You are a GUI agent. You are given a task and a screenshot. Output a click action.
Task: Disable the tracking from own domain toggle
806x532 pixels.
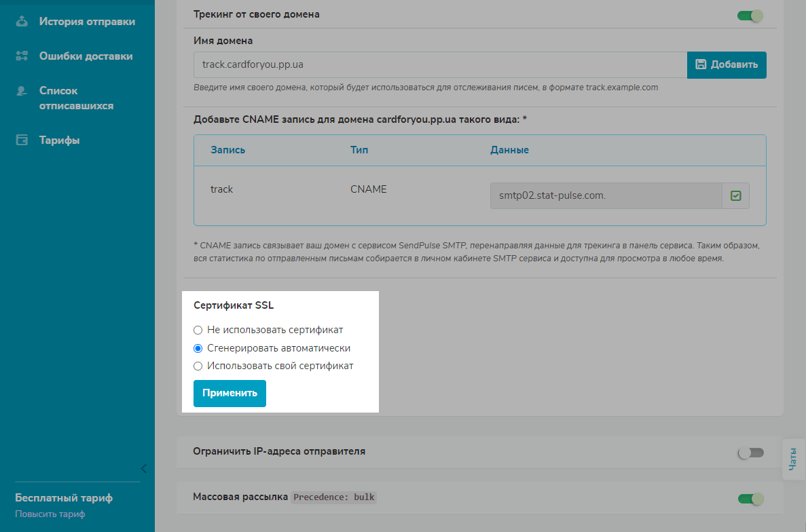pos(750,15)
